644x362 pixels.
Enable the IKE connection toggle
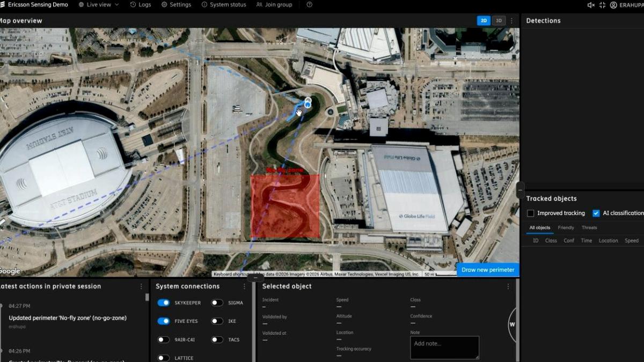pos(217,321)
